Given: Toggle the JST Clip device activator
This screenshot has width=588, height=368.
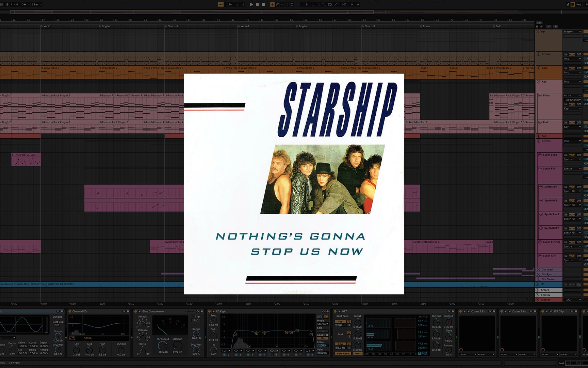Looking at the screenshot, I should click(x=542, y=311).
